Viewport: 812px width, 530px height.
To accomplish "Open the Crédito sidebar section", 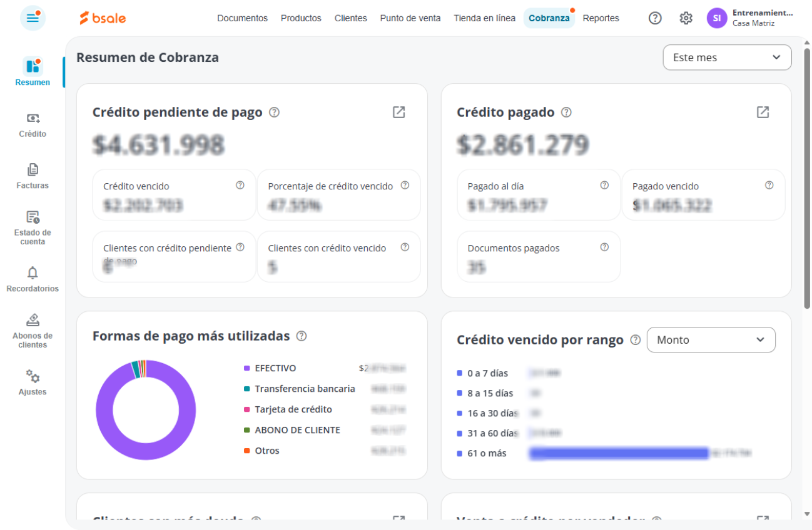I will coord(33,118).
